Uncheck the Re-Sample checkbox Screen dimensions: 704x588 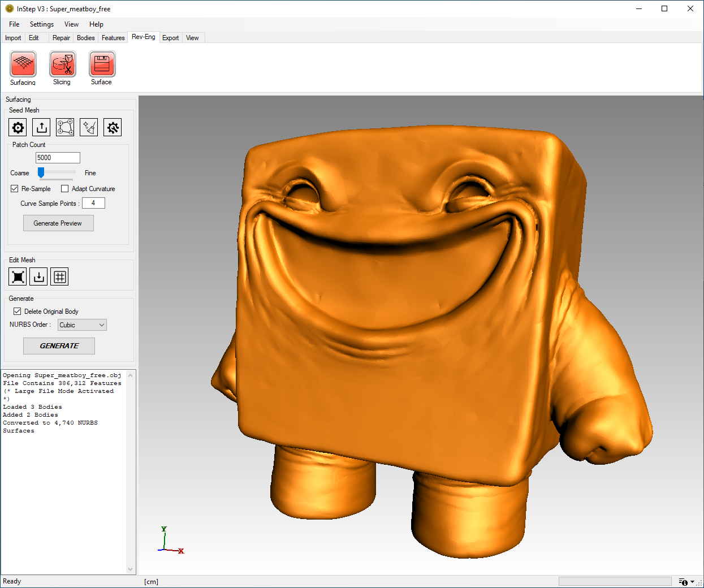[x=15, y=189]
